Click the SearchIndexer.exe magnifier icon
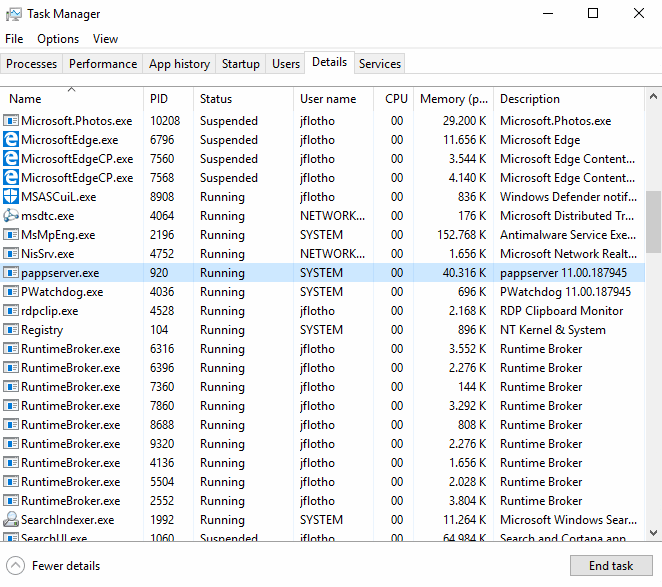This screenshot has width=662, height=587. click(11, 520)
